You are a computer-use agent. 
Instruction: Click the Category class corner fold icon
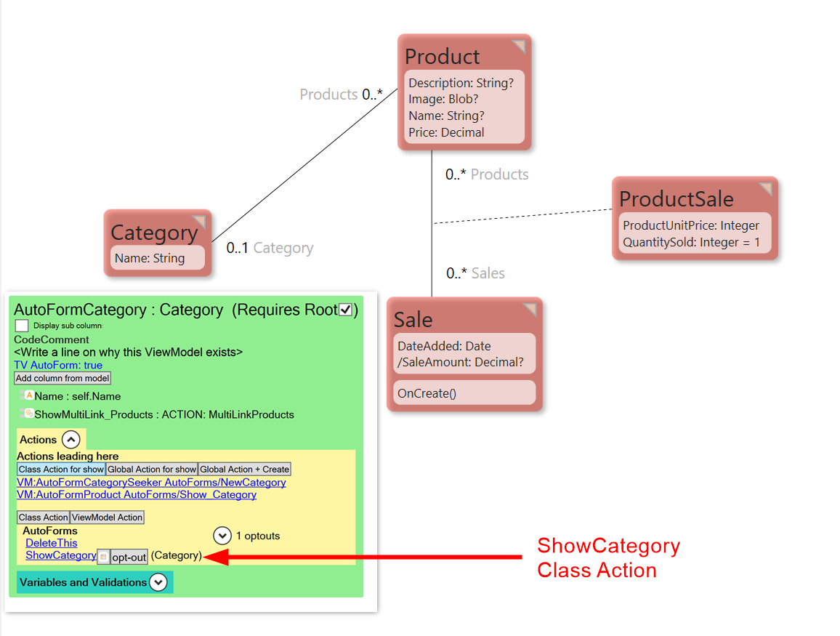tap(198, 222)
